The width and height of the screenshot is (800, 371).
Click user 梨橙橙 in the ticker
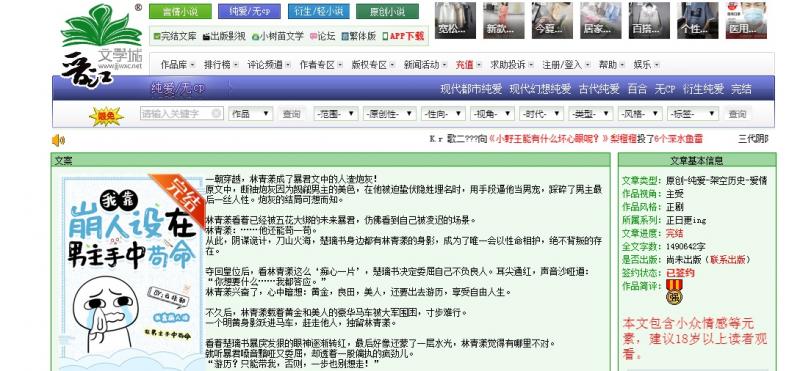pyautogui.click(x=623, y=138)
